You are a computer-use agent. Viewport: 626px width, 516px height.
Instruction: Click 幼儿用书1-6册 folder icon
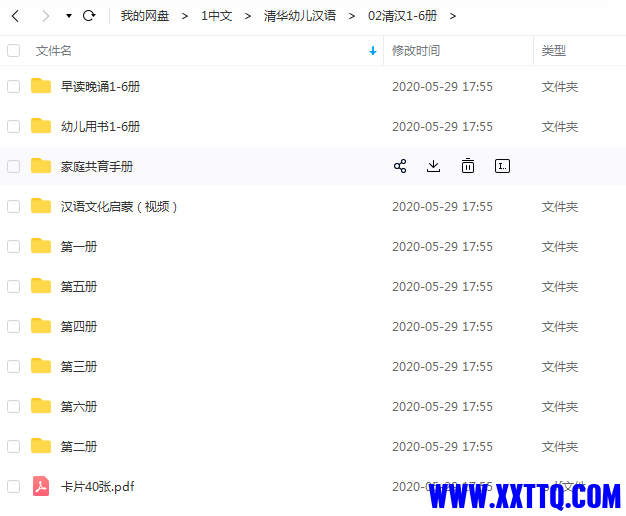tap(41, 125)
